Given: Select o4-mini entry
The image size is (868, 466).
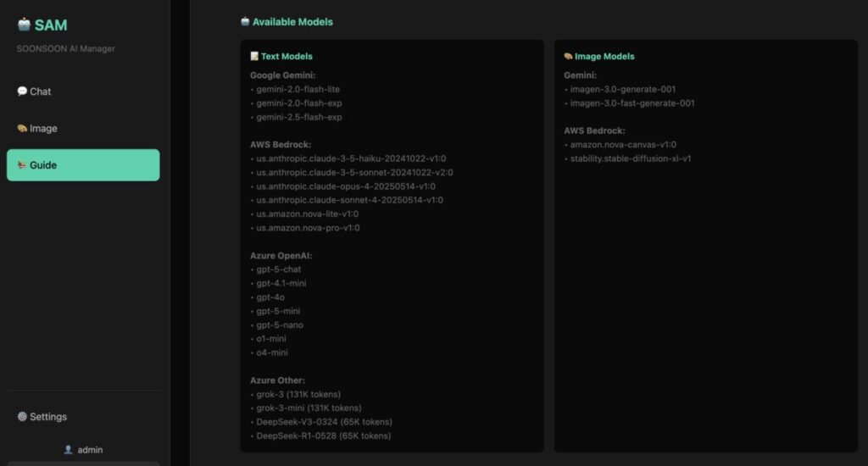Looking at the screenshot, I should pos(272,352).
